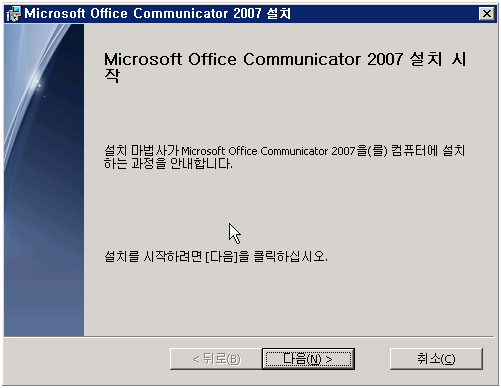Click the wrapped 작 character under the heading

(x=112, y=76)
